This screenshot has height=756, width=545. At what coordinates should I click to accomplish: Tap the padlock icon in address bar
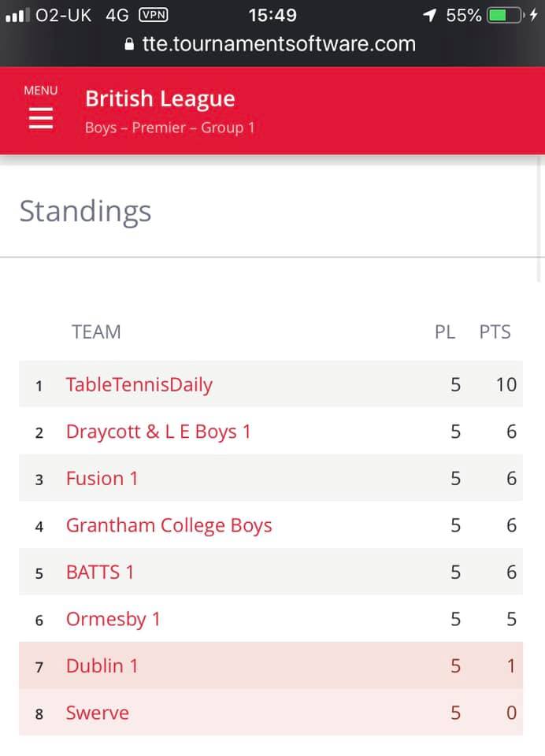(x=131, y=45)
